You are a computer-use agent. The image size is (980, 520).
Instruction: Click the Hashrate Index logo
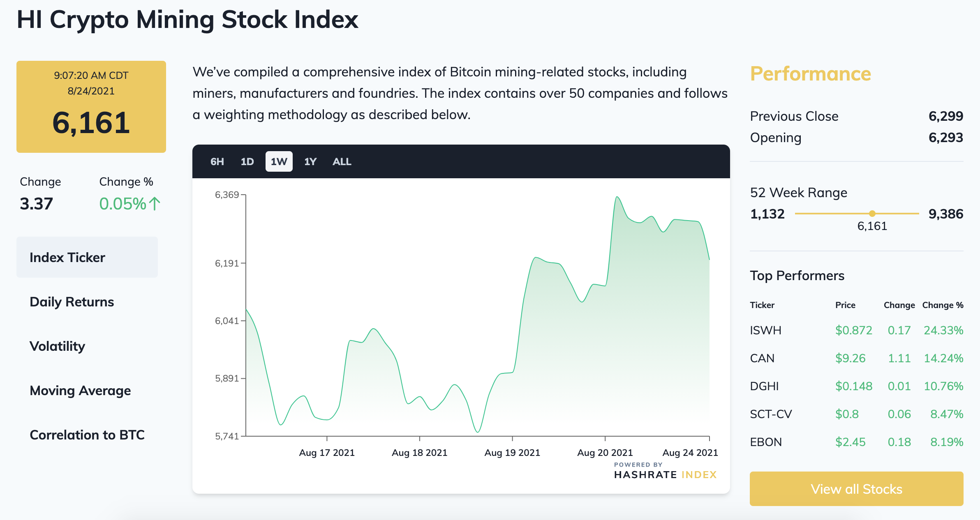[665, 471]
